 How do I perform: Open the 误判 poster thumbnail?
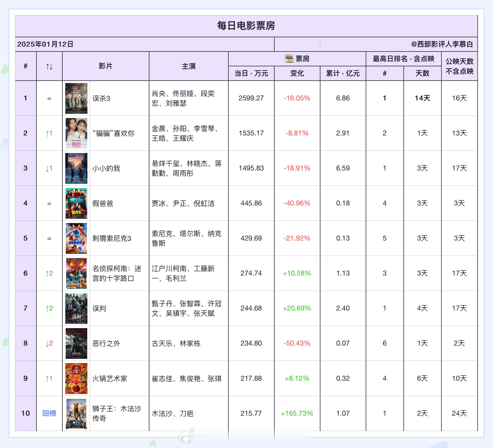[x=76, y=308]
